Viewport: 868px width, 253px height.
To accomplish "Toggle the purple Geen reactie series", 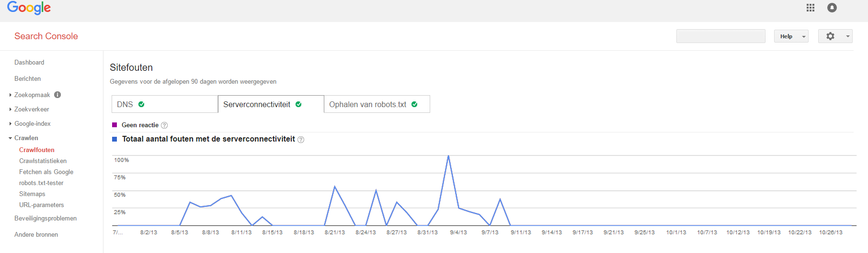I will coord(114,125).
